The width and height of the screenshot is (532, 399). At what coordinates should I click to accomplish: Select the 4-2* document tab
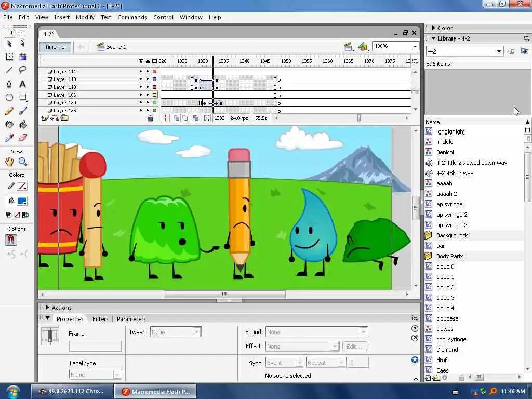(48, 34)
